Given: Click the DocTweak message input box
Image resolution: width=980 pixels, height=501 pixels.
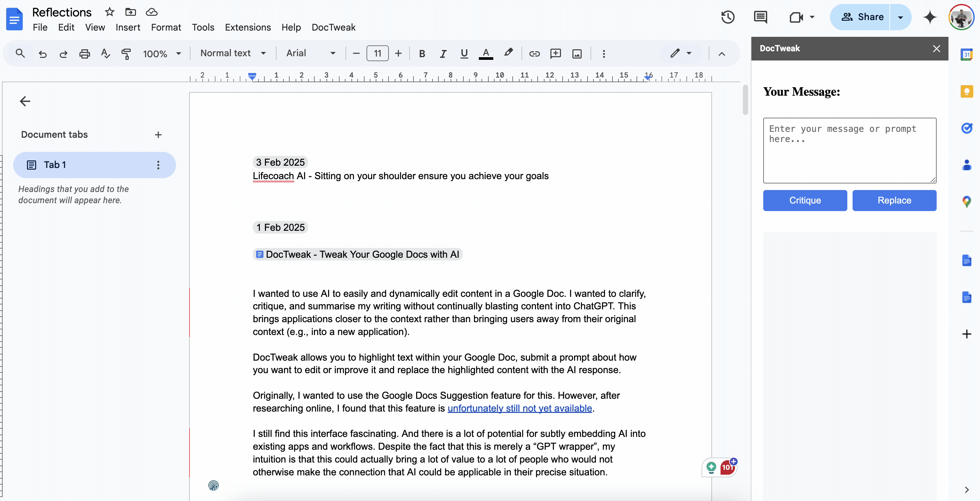Looking at the screenshot, I should pos(849,150).
